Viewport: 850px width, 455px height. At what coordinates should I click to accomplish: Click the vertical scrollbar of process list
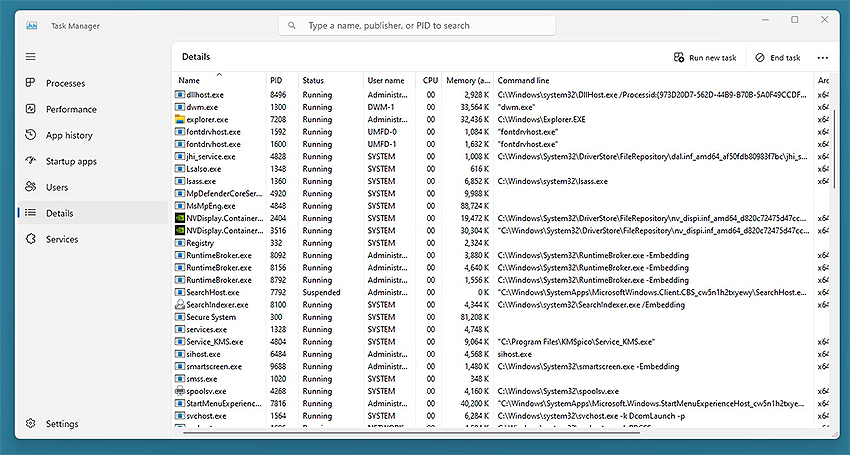tap(834, 149)
